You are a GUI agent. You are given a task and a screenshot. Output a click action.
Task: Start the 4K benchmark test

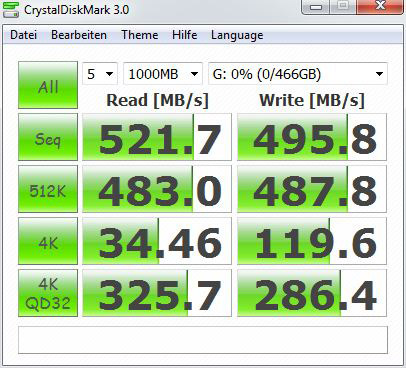point(48,241)
